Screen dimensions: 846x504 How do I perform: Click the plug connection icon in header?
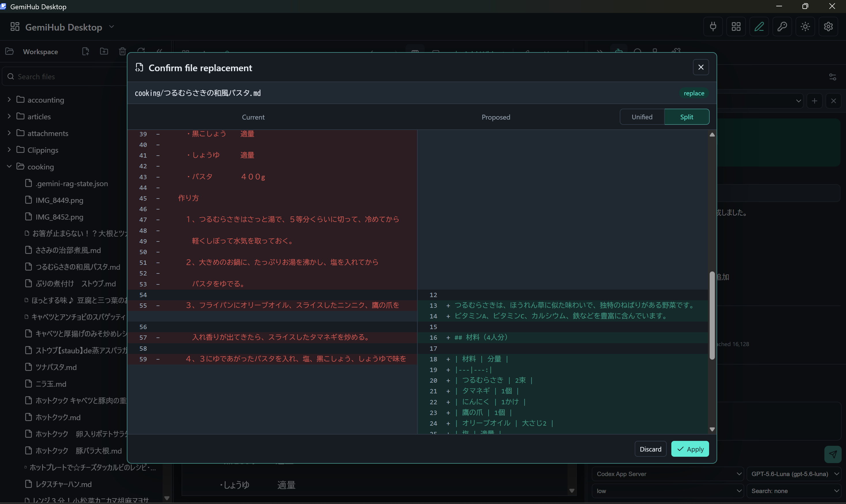pyautogui.click(x=713, y=27)
